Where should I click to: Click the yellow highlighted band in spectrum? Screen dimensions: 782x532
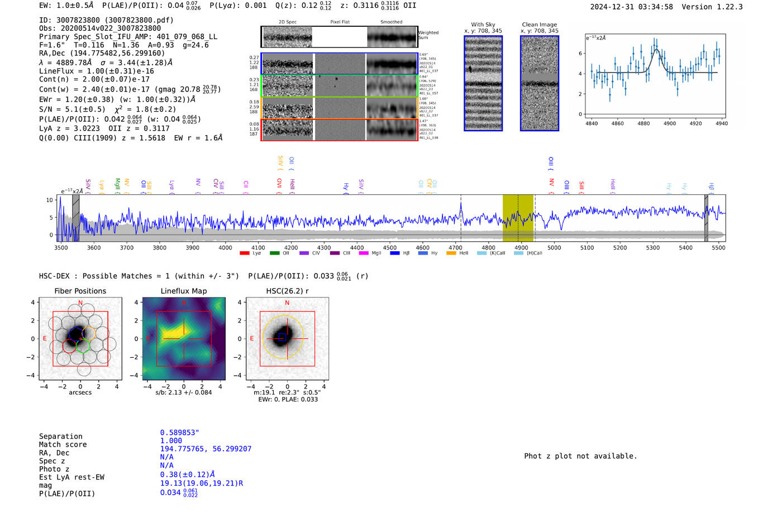(x=518, y=218)
